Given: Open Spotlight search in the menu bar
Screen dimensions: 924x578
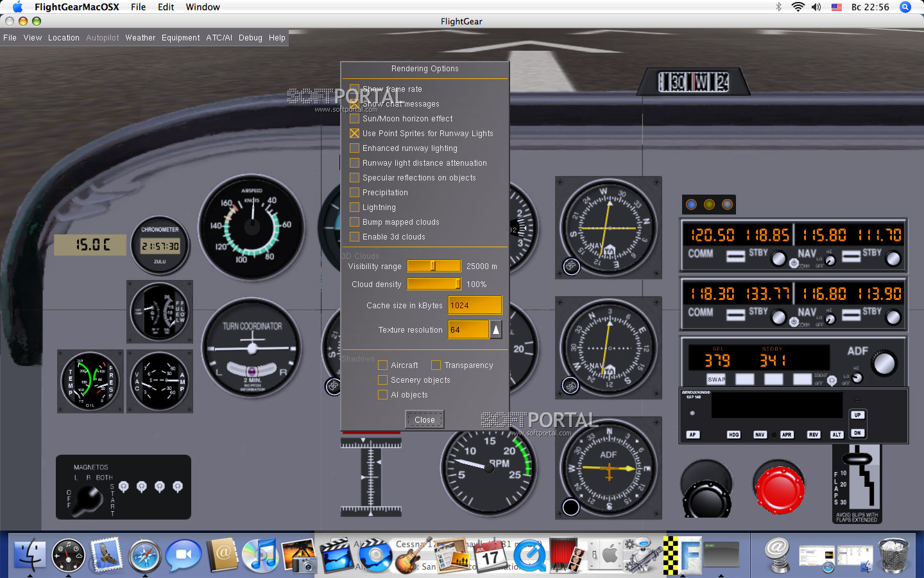Looking at the screenshot, I should click(x=905, y=7).
